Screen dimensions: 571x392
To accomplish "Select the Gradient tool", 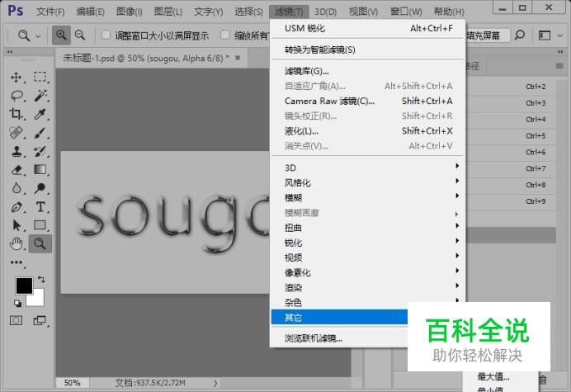I will coord(40,170).
